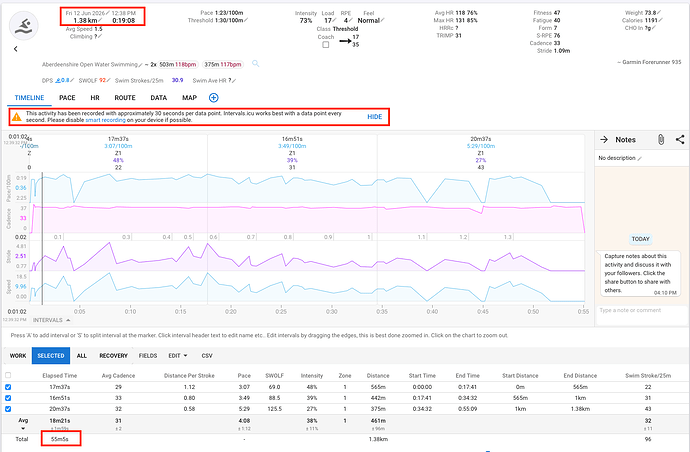Edit the Feel Normal pencil icon

[x=383, y=20]
